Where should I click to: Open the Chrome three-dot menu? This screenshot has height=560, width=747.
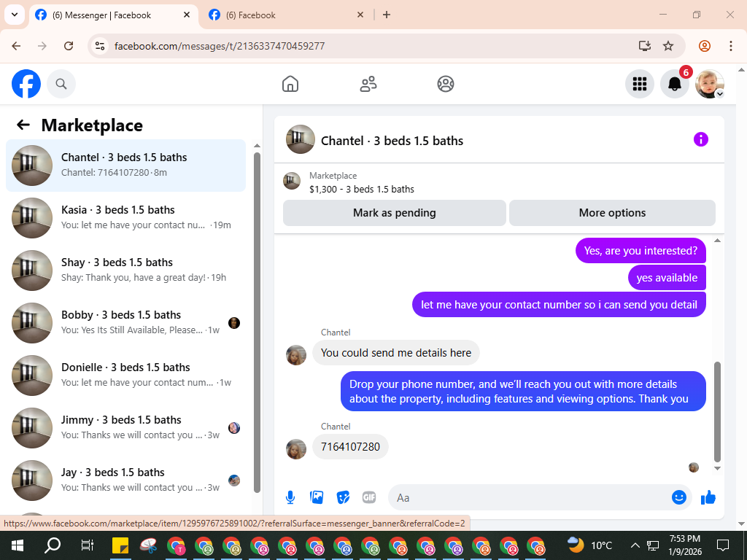(731, 46)
